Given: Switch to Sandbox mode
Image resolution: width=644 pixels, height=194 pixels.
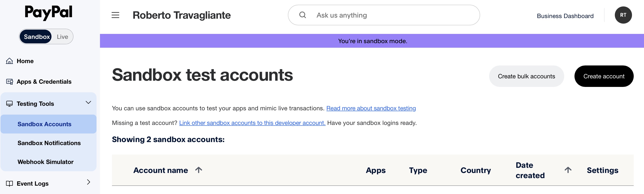Looking at the screenshot, I should coord(36,37).
